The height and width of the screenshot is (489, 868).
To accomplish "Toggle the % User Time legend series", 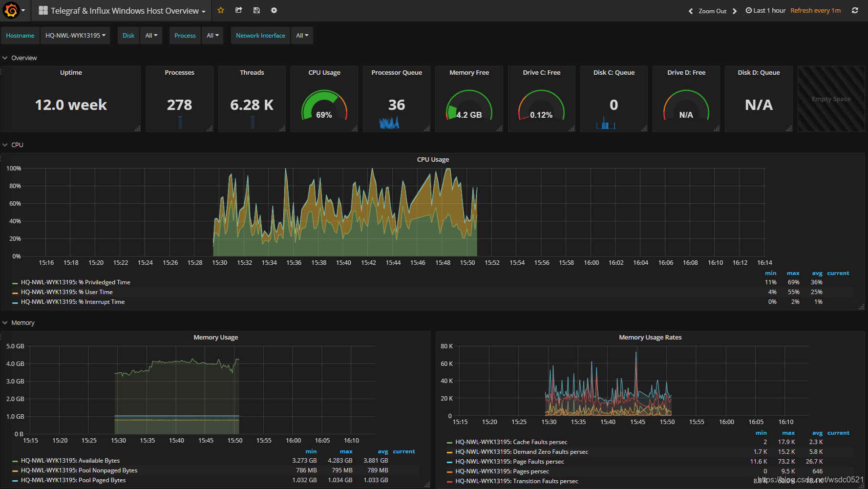I will (67, 292).
